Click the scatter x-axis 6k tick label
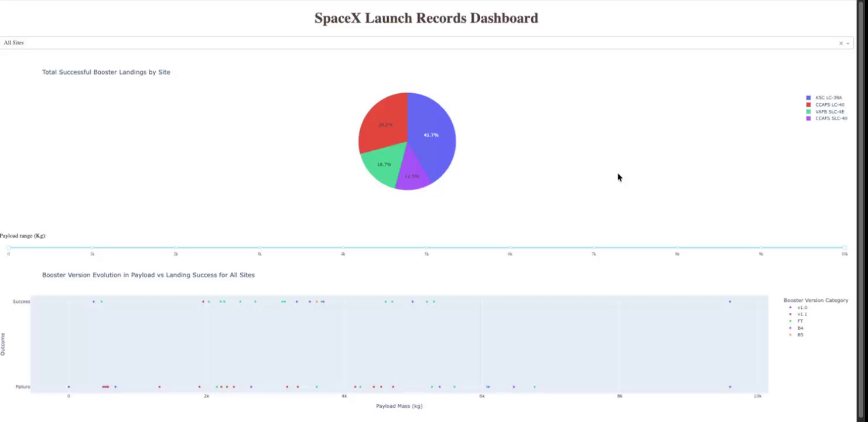 click(x=482, y=396)
